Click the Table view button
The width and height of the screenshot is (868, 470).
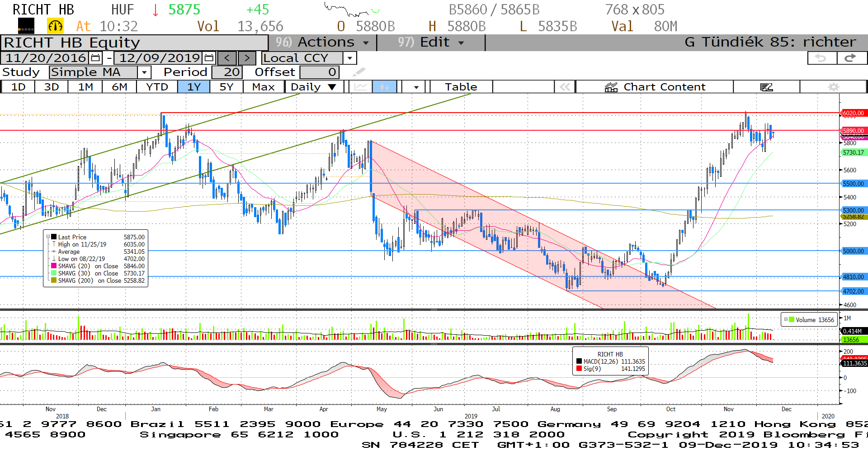click(461, 87)
